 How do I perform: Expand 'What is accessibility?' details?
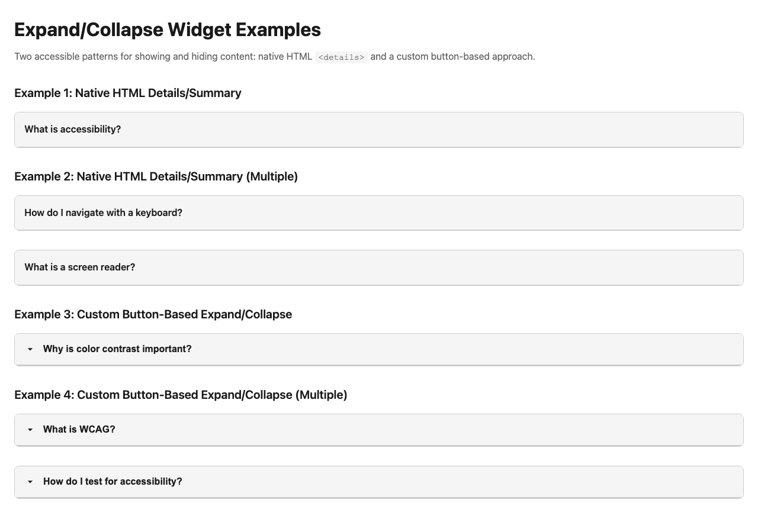[x=73, y=130]
